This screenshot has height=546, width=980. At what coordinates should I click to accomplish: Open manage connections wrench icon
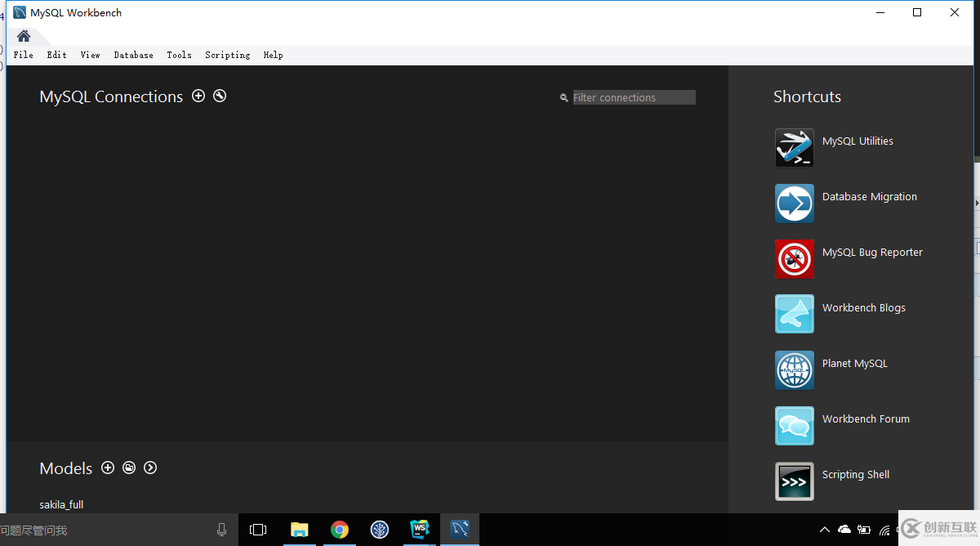(220, 96)
